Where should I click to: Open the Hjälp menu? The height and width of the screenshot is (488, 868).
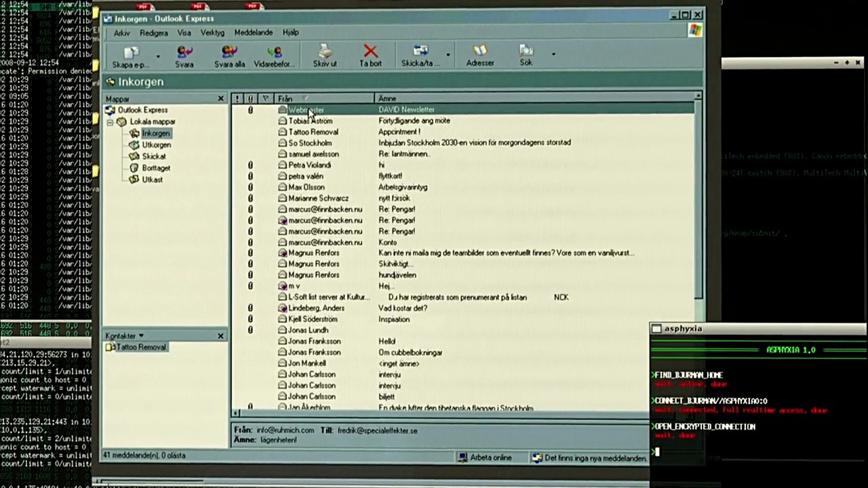click(291, 33)
